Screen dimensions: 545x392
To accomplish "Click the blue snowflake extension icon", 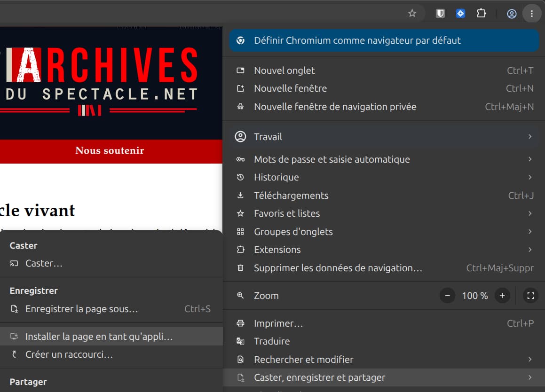I will pos(460,14).
